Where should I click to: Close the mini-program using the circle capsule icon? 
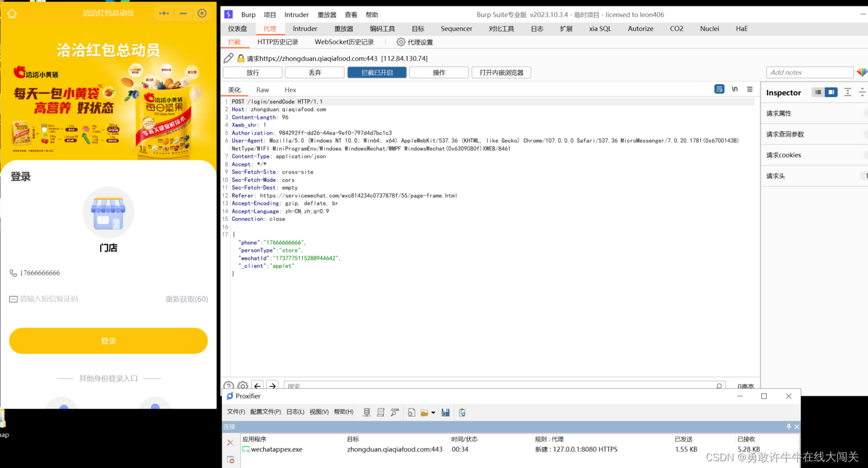202,14
